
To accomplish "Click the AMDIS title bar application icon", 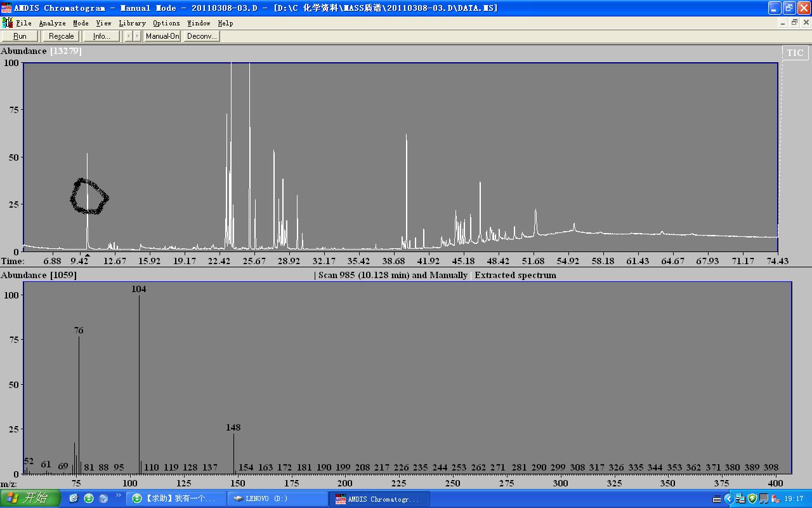I will [x=6, y=8].
